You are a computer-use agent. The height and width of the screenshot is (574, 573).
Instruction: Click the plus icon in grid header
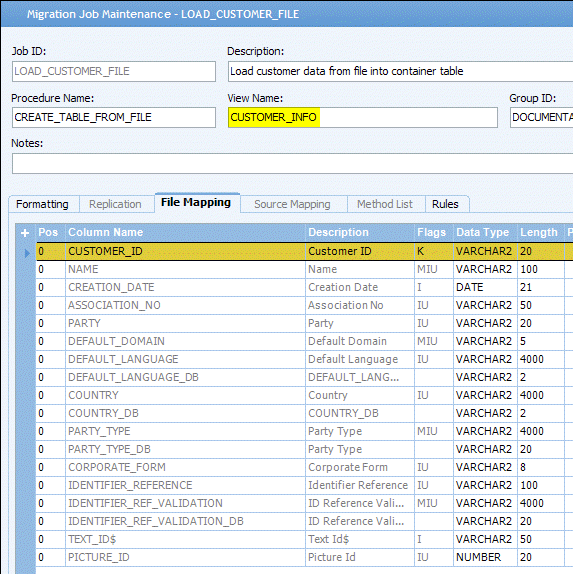click(x=25, y=233)
